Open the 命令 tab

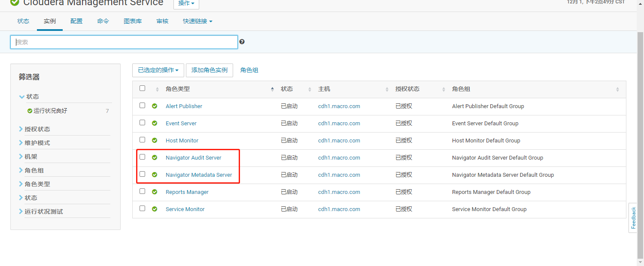pyautogui.click(x=103, y=21)
